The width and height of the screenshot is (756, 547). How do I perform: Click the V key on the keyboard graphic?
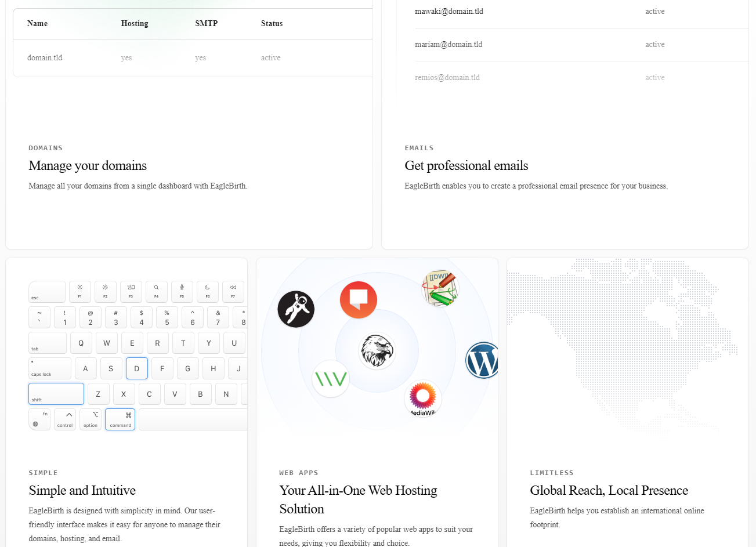coord(175,394)
